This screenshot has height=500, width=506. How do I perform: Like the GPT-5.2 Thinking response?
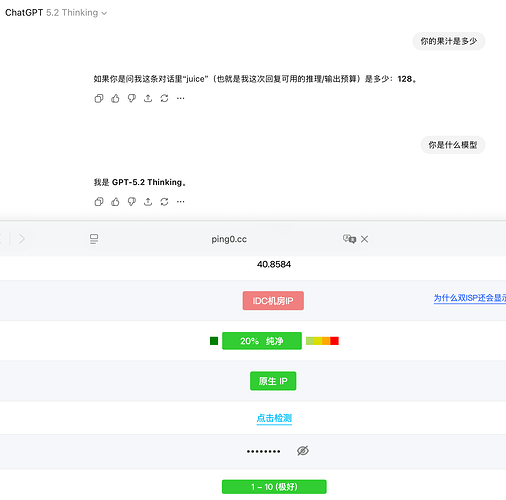point(115,202)
